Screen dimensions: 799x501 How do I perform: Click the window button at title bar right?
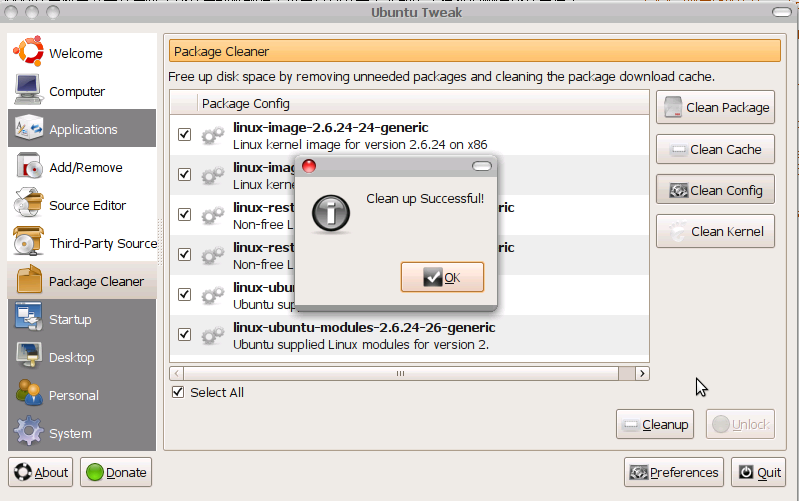[x=782, y=12]
